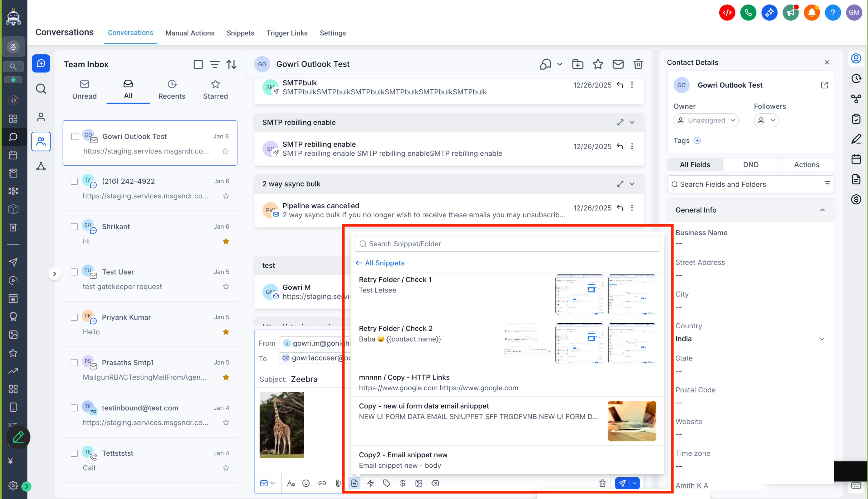Check the Shrikant conversation checkbox

pyautogui.click(x=74, y=227)
